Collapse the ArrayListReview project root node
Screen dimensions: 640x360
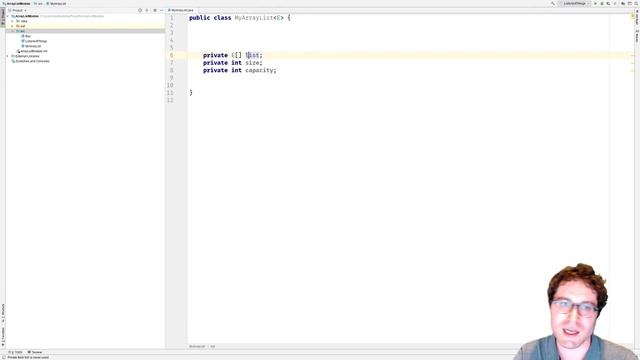[x=8, y=16]
